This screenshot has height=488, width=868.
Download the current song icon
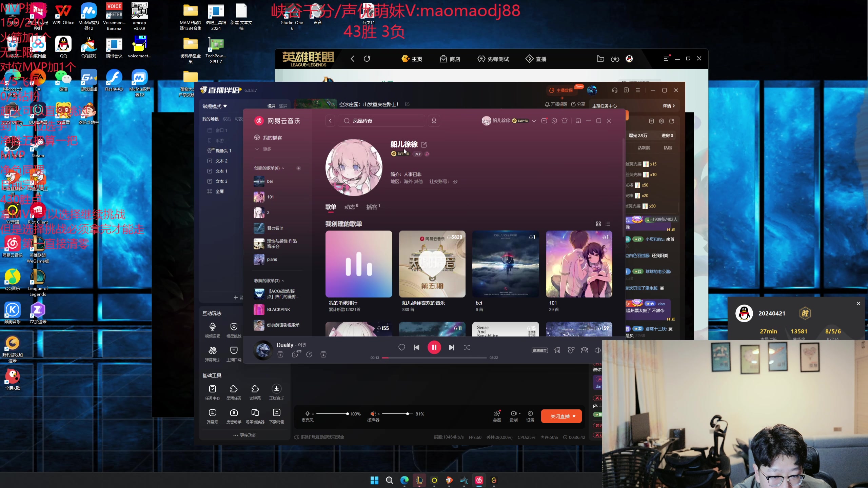(323, 354)
